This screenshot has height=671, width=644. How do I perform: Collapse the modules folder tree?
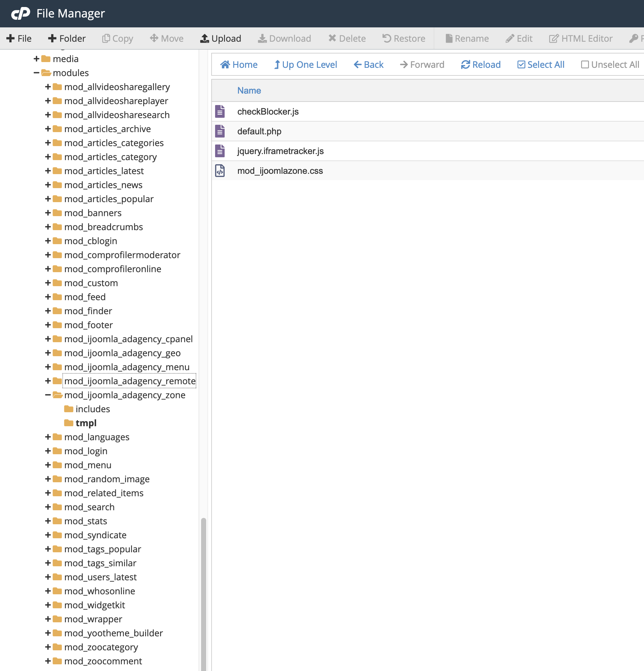point(36,73)
